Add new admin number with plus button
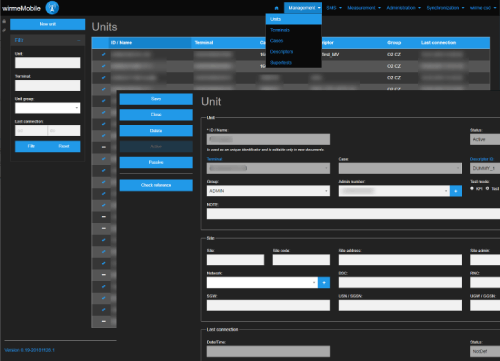The height and width of the screenshot is (361, 500). (x=456, y=191)
